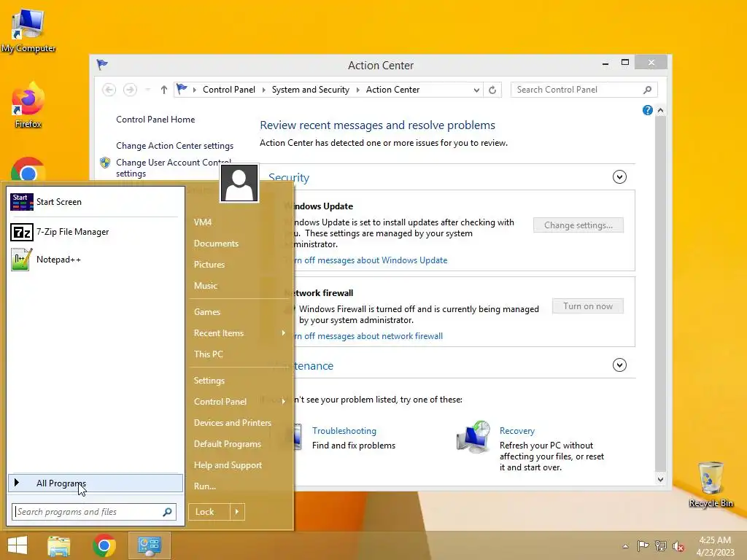
Task: Open the Firefox desktop icon
Action: tap(28, 105)
